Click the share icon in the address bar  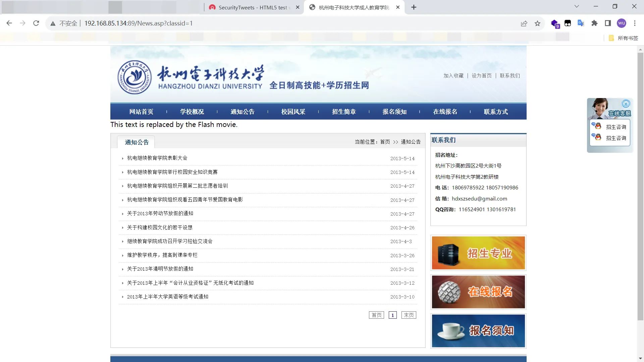(x=524, y=23)
